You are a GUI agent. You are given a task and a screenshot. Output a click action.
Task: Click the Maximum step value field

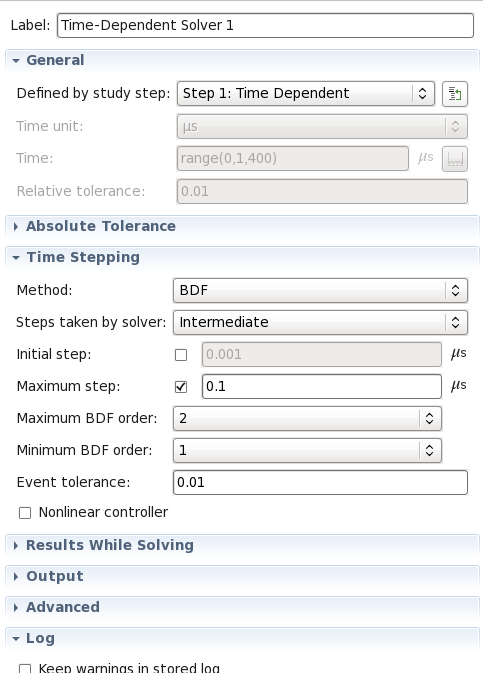click(x=322, y=386)
